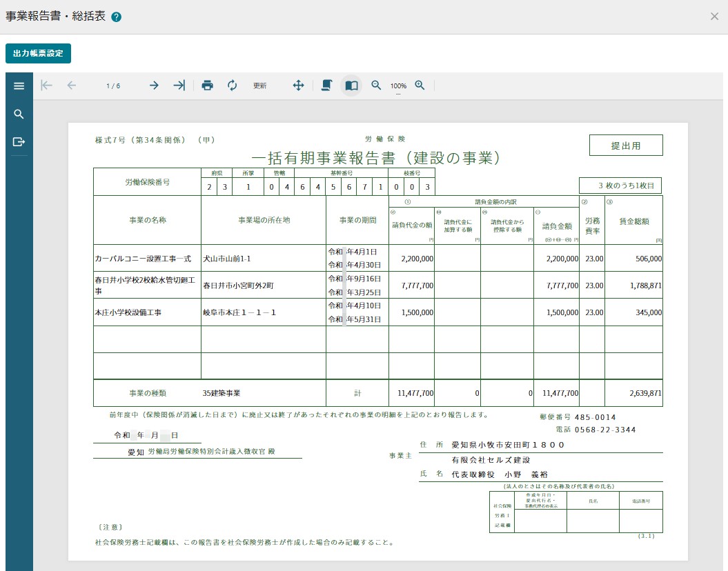Click the refresh icon
The height and width of the screenshot is (571, 728).
(232, 86)
